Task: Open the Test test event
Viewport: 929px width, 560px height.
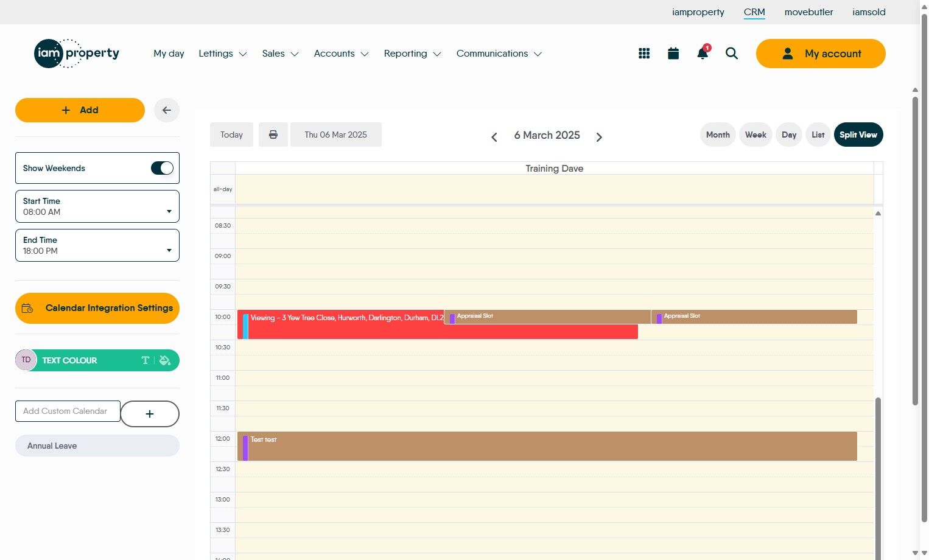Action: 547,446
